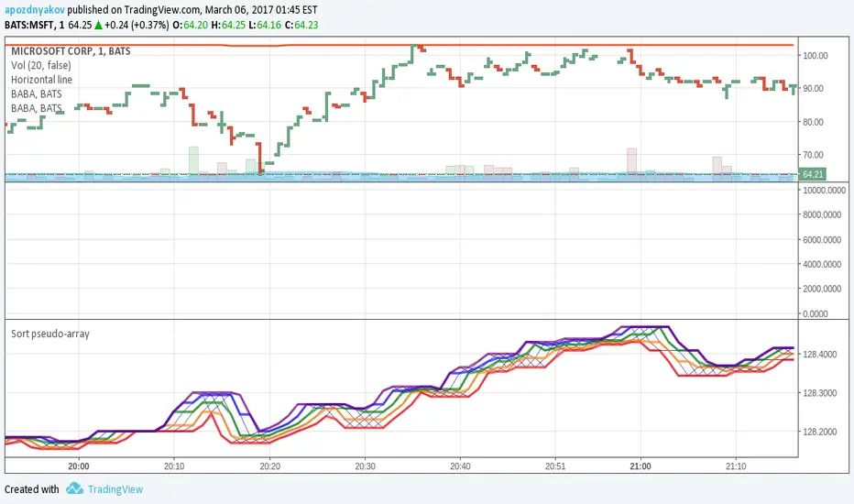Click the 0.0000 scale label

816,313
